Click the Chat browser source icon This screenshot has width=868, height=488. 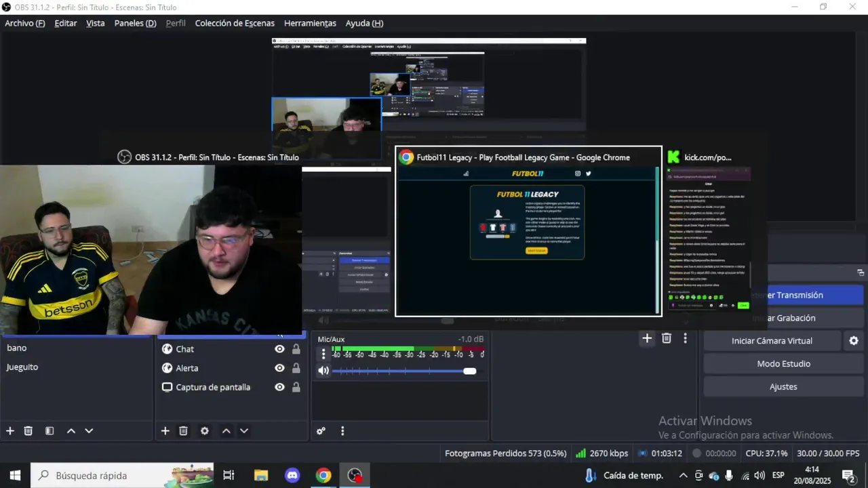(167, 349)
